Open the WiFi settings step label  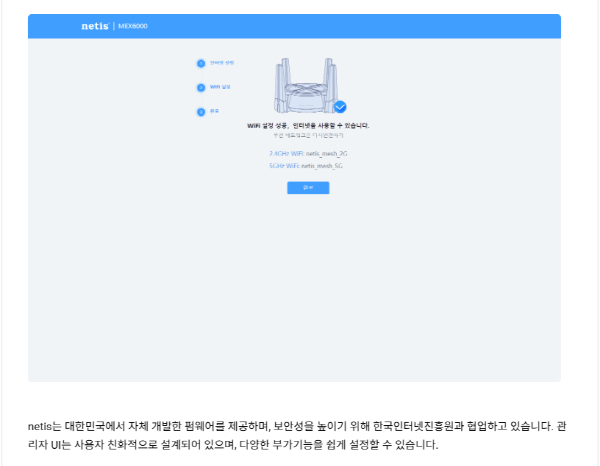pyautogui.click(x=220, y=87)
